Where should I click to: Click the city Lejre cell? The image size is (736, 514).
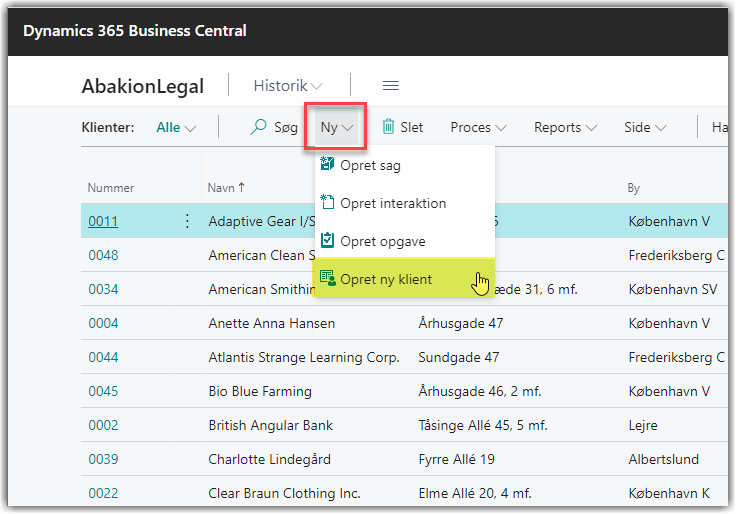pos(643,425)
